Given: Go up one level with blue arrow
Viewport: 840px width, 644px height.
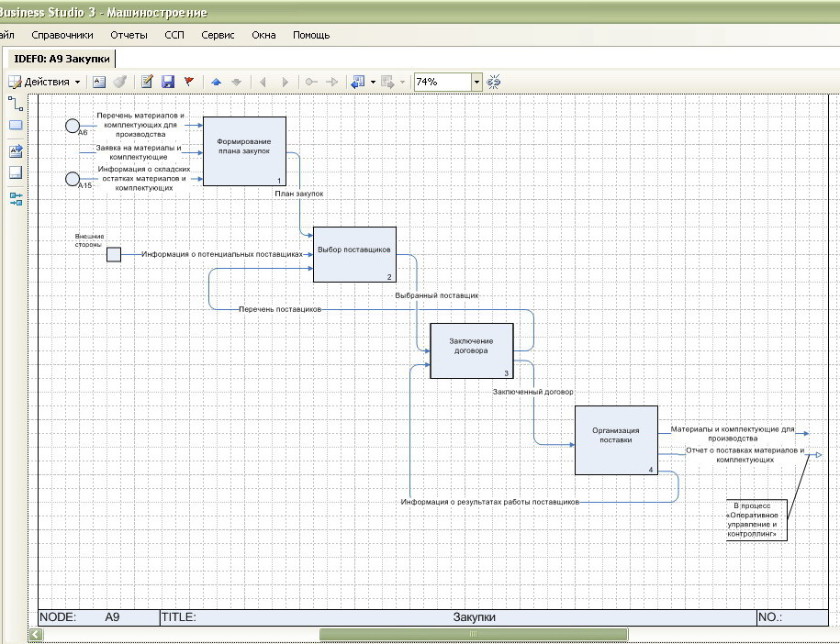Looking at the screenshot, I should [217, 82].
